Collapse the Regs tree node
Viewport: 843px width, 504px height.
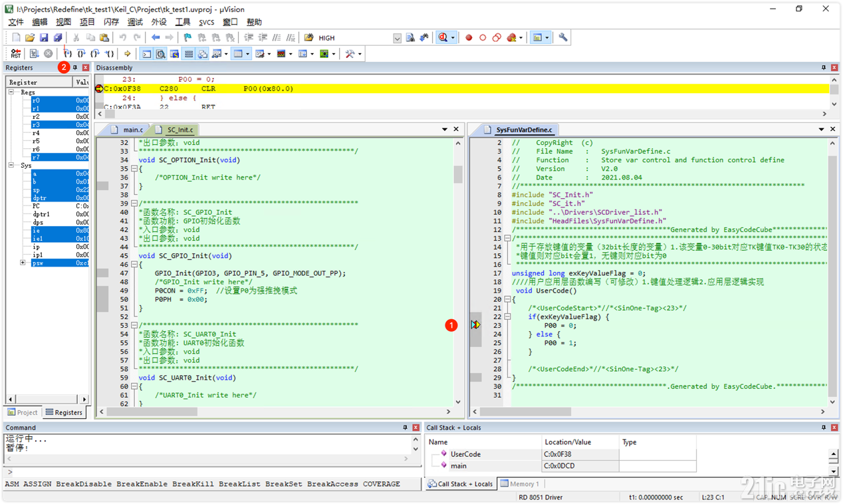pos(11,92)
